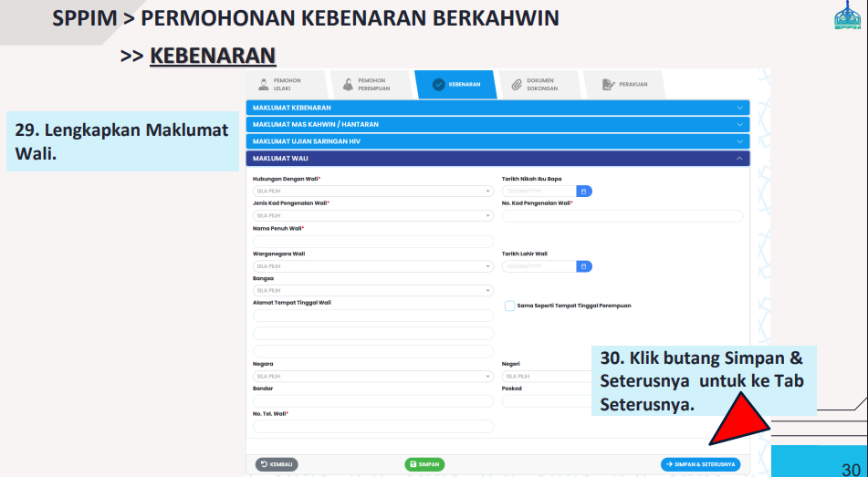This screenshot has width=868, height=477.
Task: Click the SPPIM mosque logo
Action: tap(848, 15)
